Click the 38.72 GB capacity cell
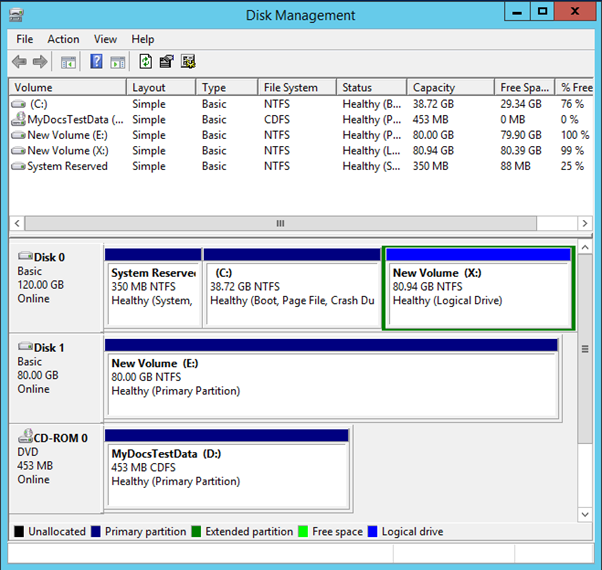 click(x=433, y=104)
